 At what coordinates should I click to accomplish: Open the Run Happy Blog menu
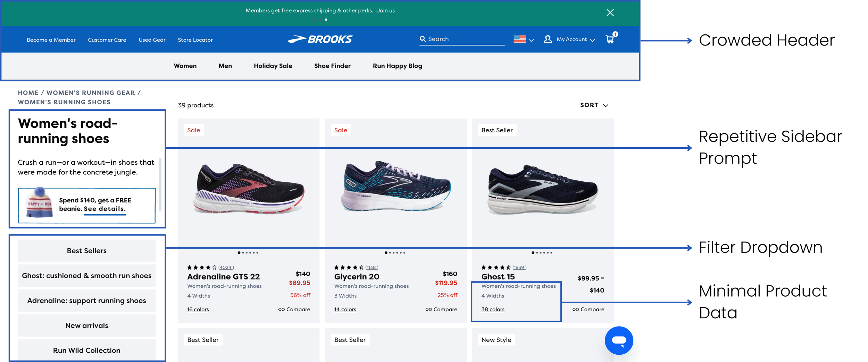click(x=397, y=66)
